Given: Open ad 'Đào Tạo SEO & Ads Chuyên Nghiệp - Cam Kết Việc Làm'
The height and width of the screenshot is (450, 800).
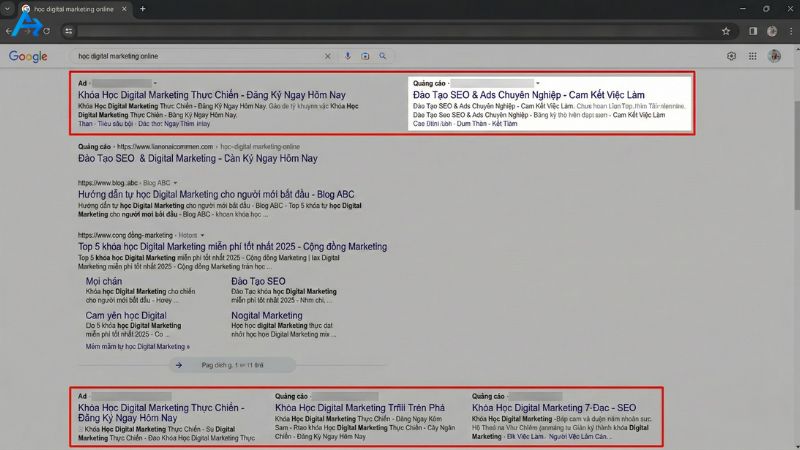Looking at the screenshot, I should coord(529,95).
